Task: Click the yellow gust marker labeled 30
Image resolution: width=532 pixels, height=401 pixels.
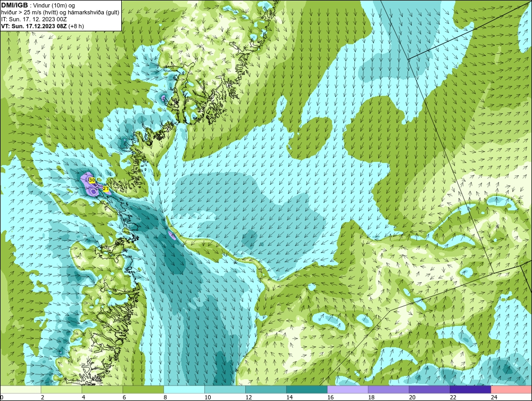Action: click(92, 180)
